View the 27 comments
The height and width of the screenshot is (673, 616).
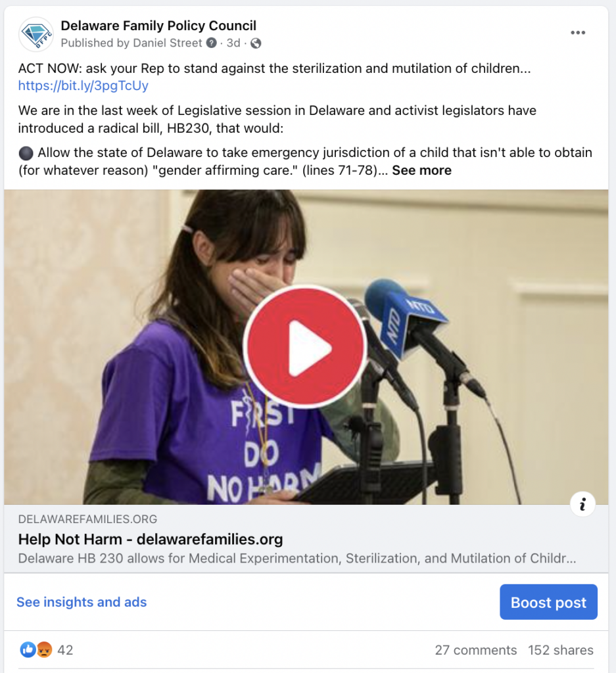475,650
